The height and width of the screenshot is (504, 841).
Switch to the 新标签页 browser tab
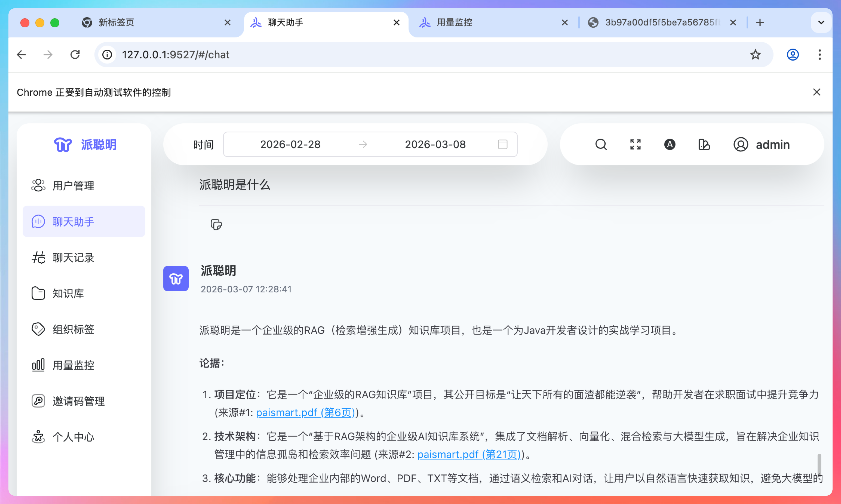116,22
